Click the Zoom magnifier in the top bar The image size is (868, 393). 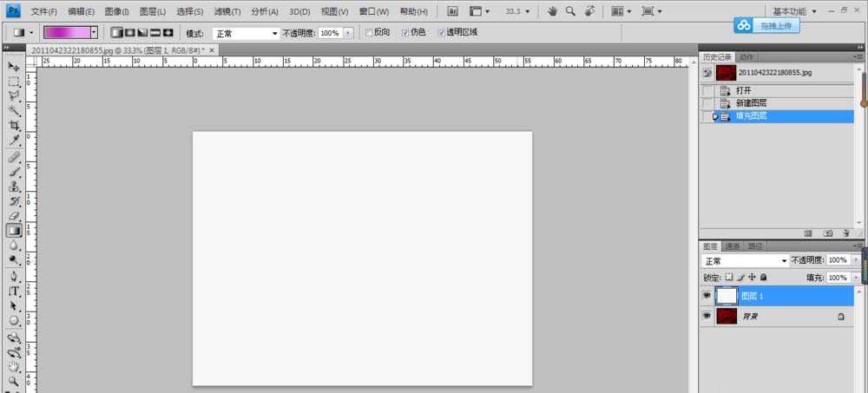coord(570,11)
